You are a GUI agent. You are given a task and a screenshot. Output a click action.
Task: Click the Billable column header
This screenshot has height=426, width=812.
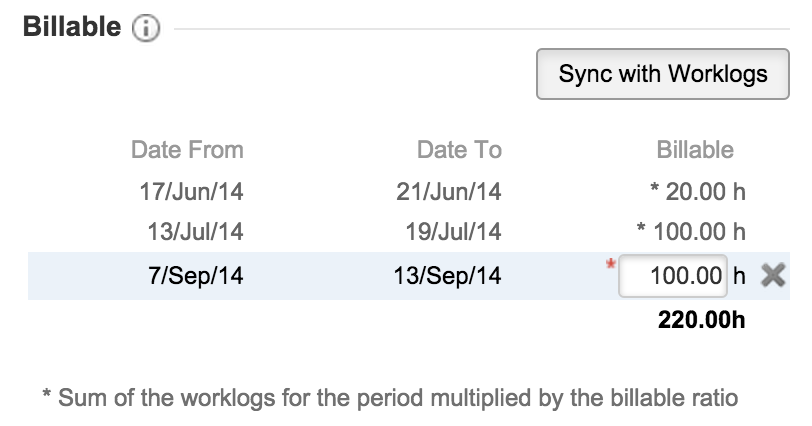[x=695, y=150]
